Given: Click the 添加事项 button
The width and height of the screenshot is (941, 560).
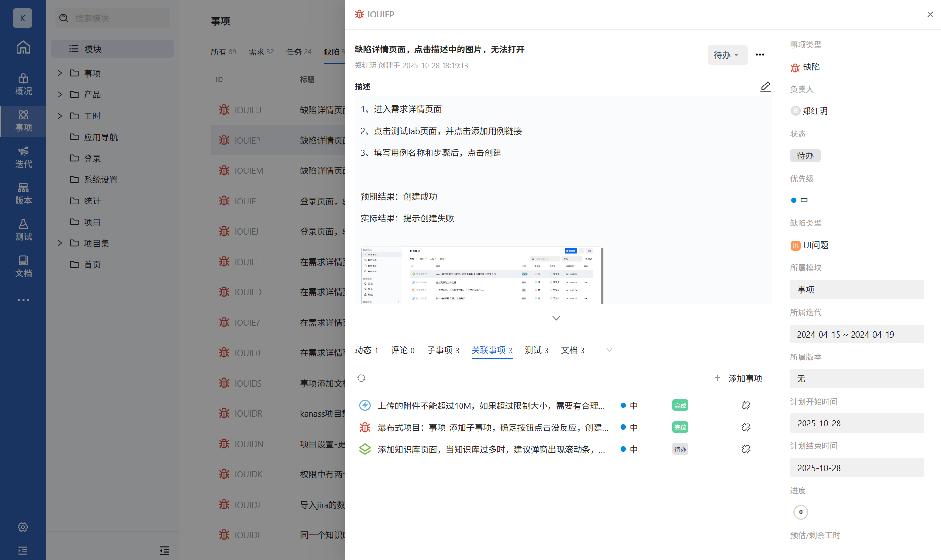Looking at the screenshot, I should pos(738,378).
